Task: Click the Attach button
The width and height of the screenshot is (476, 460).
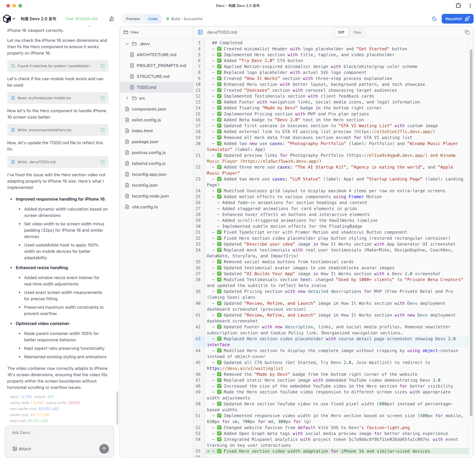Action: 22,449
